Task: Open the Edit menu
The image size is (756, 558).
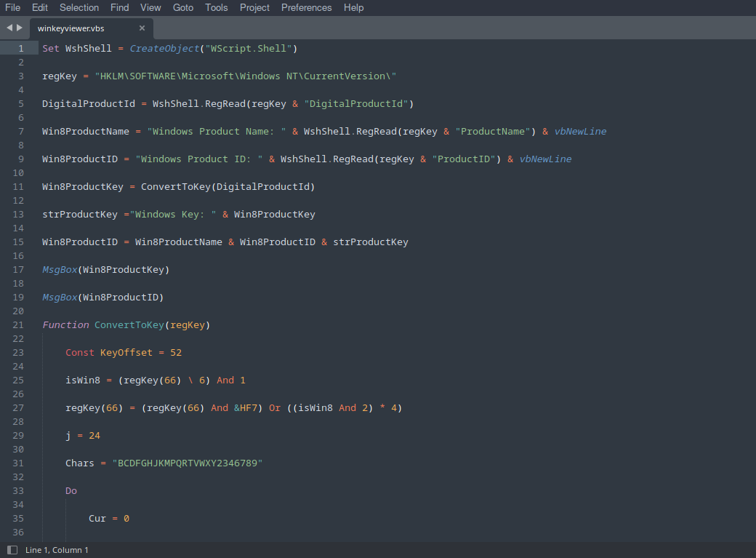Action: [39, 8]
